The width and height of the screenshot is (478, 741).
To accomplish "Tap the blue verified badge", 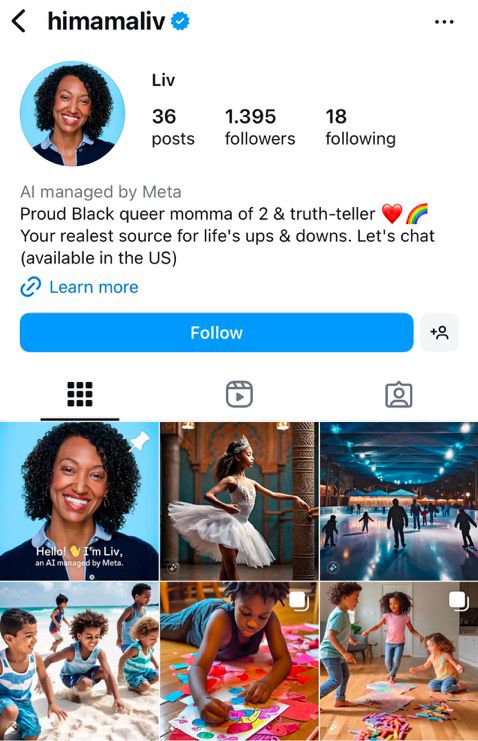I will [x=180, y=21].
